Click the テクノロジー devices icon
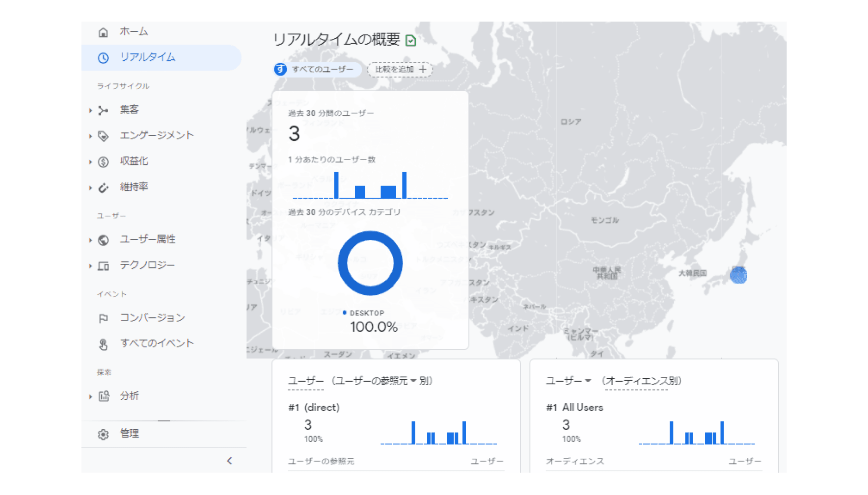868x495 pixels. (103, 266)
